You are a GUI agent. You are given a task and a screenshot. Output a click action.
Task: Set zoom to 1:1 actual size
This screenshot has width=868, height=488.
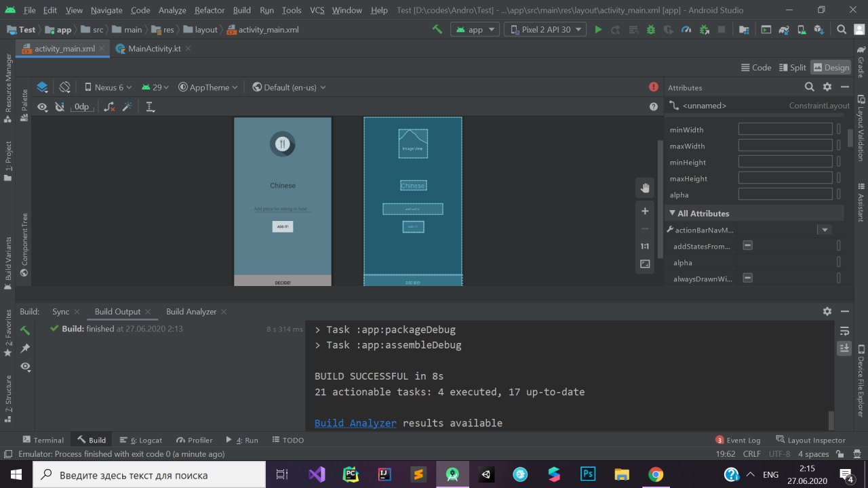[x=645, y=247]
